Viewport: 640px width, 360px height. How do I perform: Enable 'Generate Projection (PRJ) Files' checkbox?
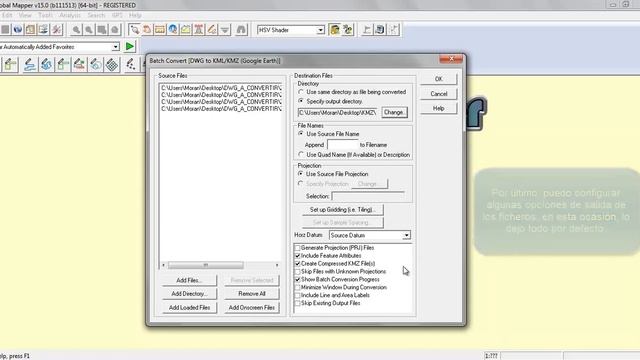(x=298, y=248)
